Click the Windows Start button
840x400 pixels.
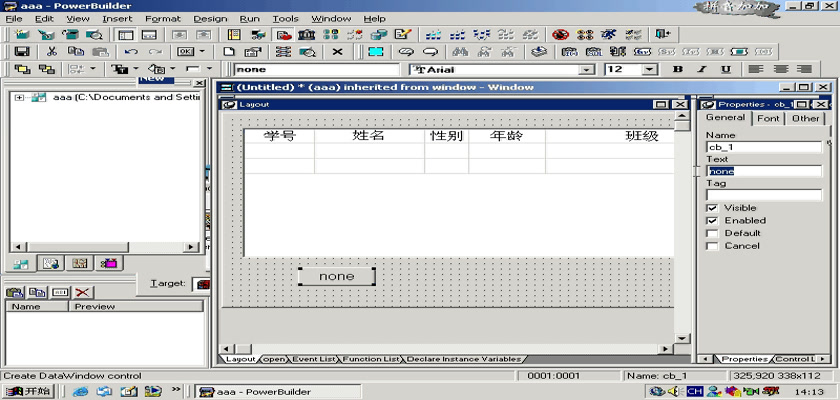click(x=28, y=391)
